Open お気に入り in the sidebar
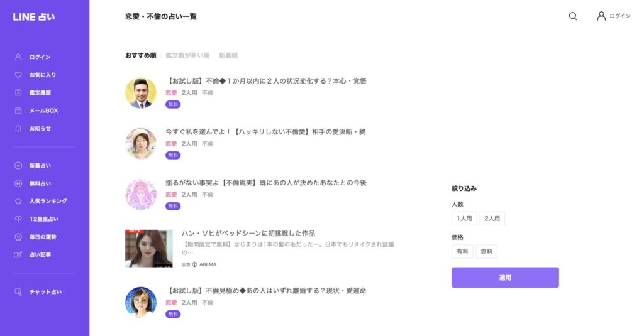The height and width of the screenshot is (336, 644). click(43, 75)
